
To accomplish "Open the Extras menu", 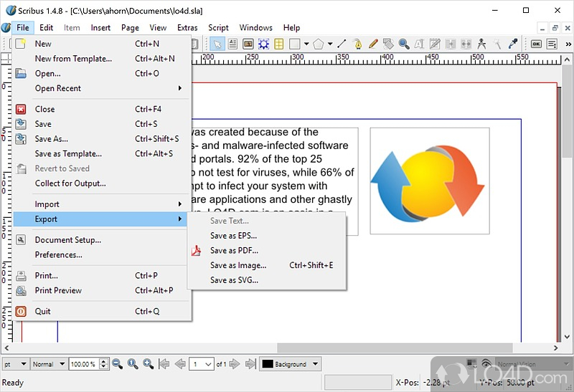I will tap(187, 28).
